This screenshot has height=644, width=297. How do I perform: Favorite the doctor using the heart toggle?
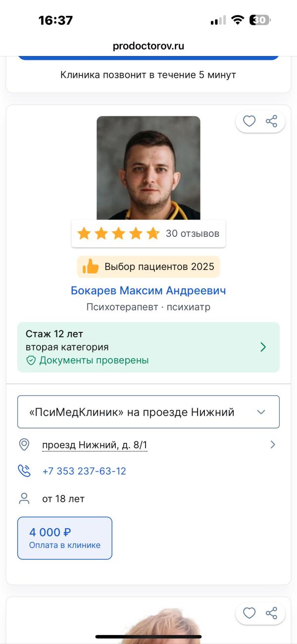[249, 121]
